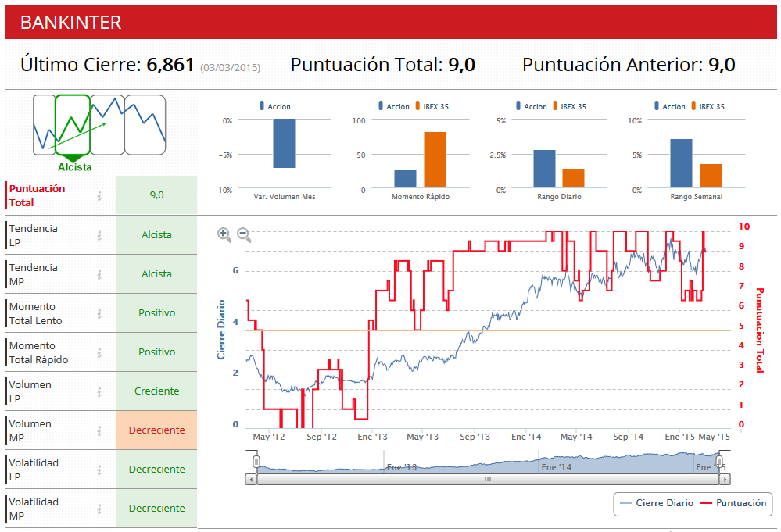Toggle Accion legend in Rango Semanal chart
This screenshot has width=781, height=532.
pos(669,106)
